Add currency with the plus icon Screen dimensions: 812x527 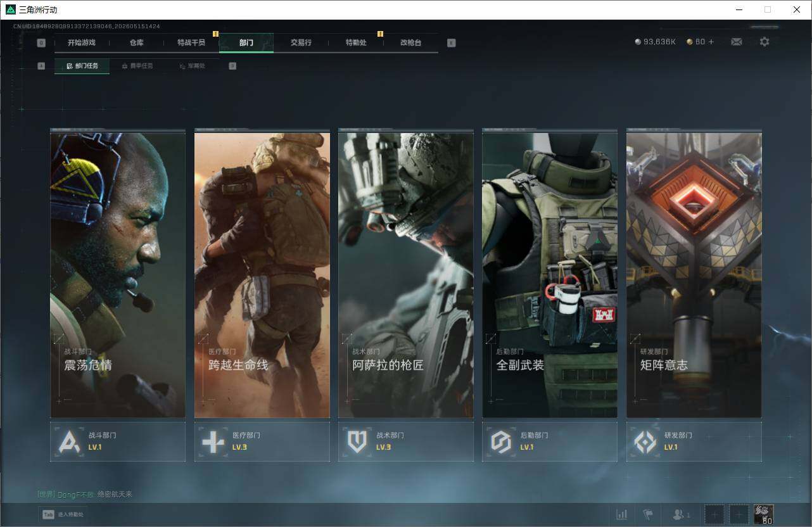coord(711,42)
